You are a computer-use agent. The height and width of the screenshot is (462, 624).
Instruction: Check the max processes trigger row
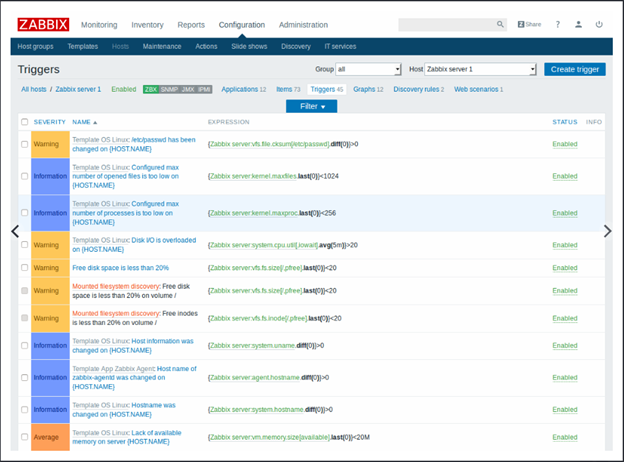[25, 212]
